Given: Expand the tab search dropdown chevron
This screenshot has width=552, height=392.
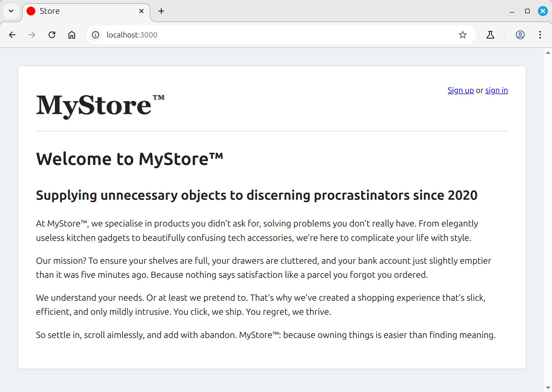Looking at the screenshot, I should [x=11, y=11].
